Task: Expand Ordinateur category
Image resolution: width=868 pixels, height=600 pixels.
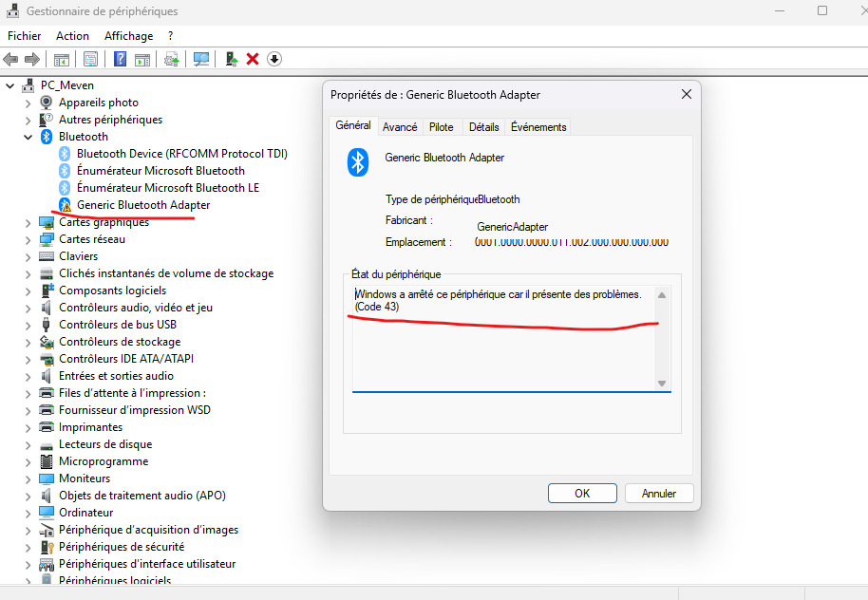Action: click(28, 513)
